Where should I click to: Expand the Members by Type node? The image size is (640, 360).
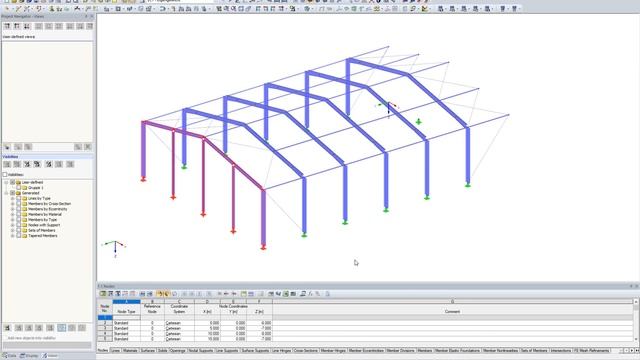pyautogui.click(x=13, y=220)
